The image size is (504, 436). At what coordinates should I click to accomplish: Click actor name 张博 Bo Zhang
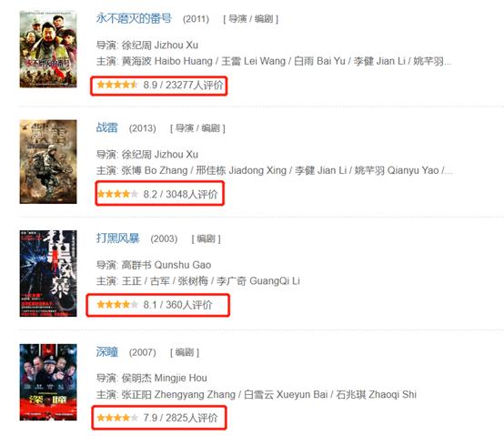pyautogui.click(x=155, y=170)
